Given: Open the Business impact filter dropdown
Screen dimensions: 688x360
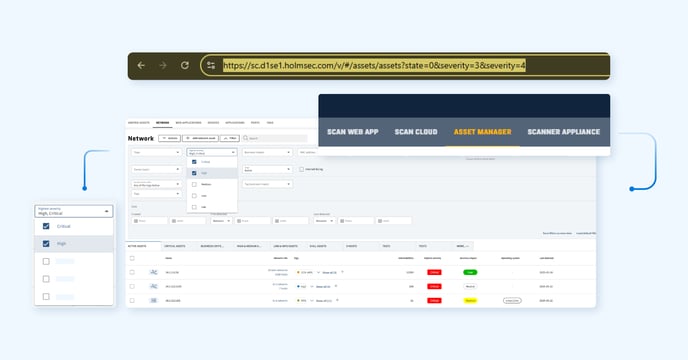Looking at the screenshot, I should (x=267, y=152).
